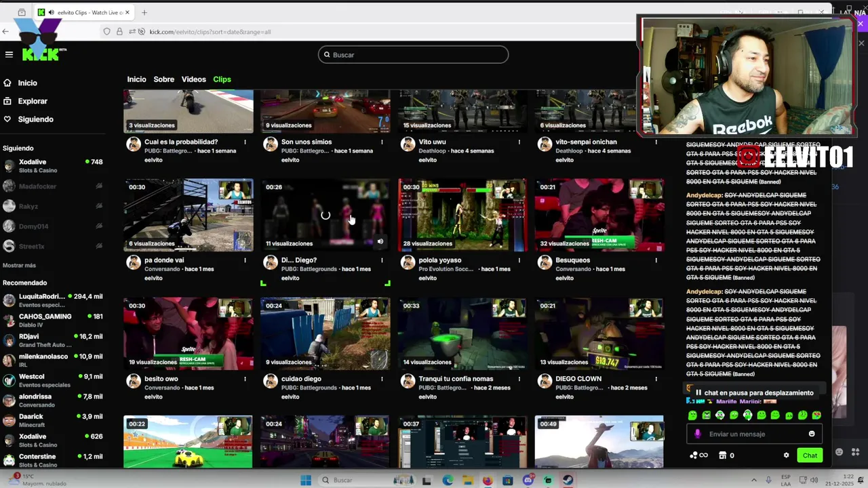This screenshot has height=488, width=868.
Task: Open alondrissa recommended channel
Action: pos(52,401)
